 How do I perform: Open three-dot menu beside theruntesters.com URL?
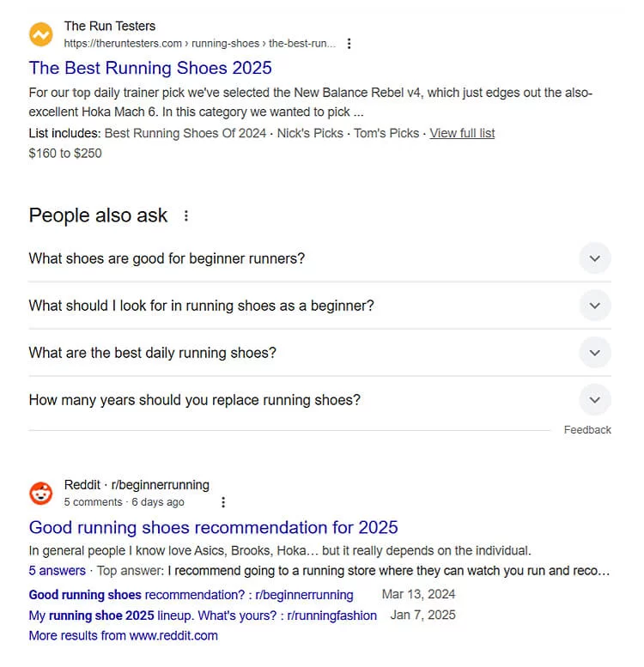tap(349, 44)
